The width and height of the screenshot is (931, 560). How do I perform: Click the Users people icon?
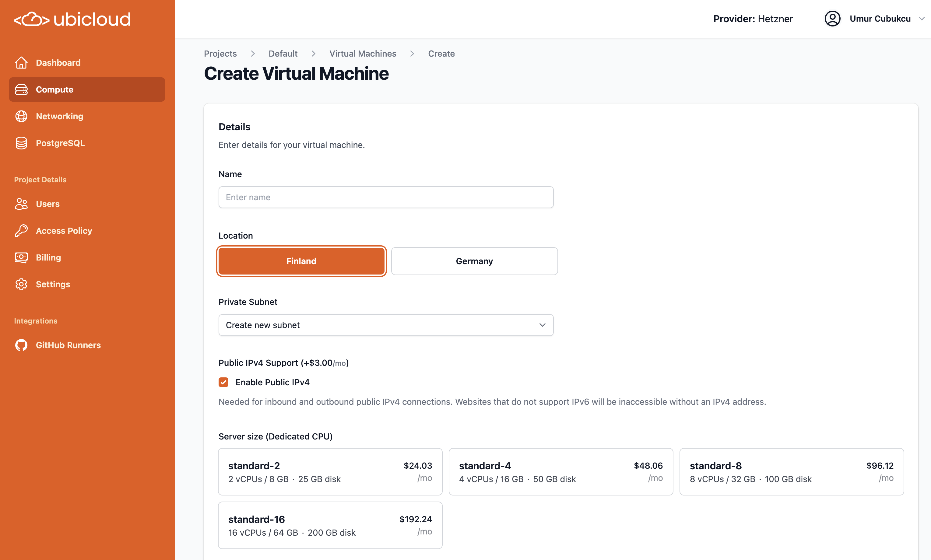(21, 204)
